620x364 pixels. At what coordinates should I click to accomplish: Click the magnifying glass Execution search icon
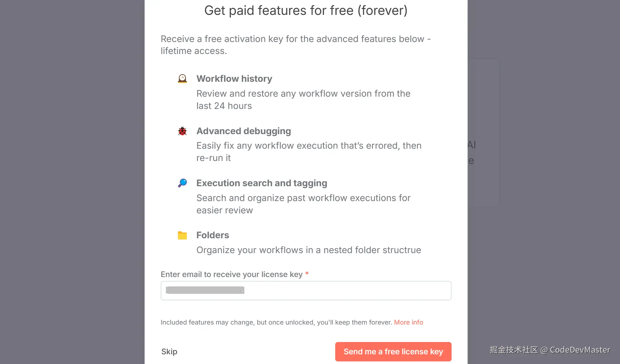point(182,183)
